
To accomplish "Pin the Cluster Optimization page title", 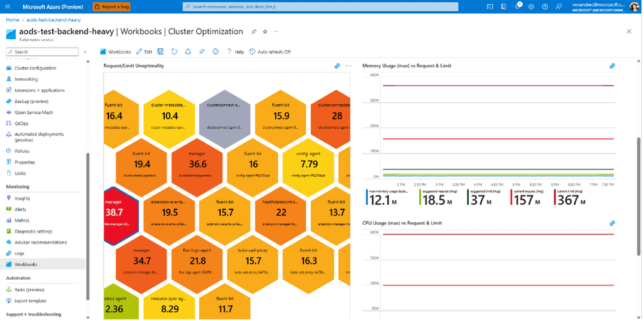I will pos(254,31).
